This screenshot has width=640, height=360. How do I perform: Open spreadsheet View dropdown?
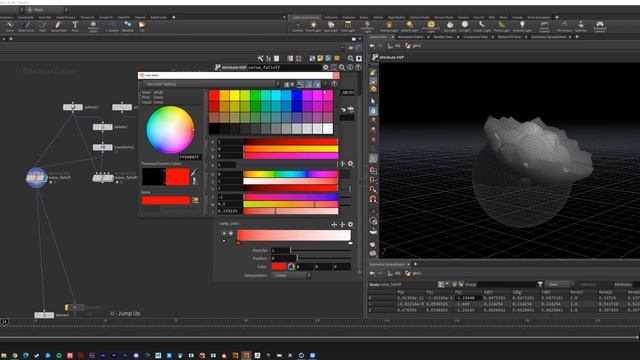click(x=560, y=284)
